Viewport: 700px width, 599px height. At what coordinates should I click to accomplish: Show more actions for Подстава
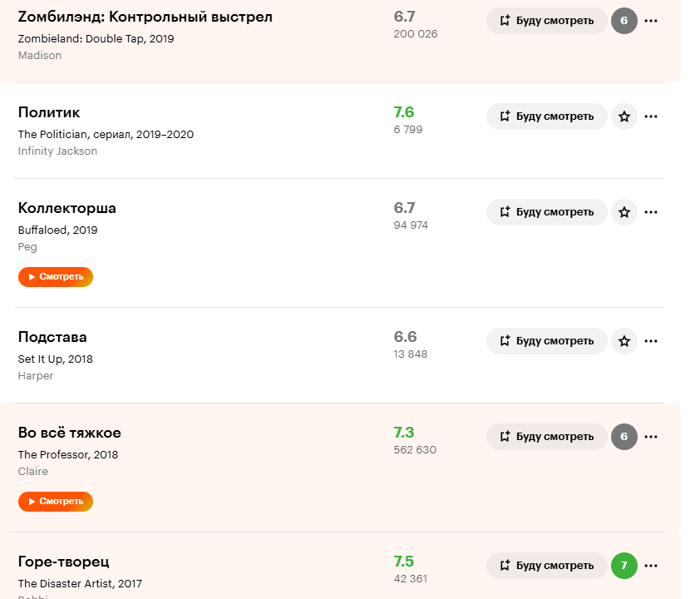[x=651, y=341]
